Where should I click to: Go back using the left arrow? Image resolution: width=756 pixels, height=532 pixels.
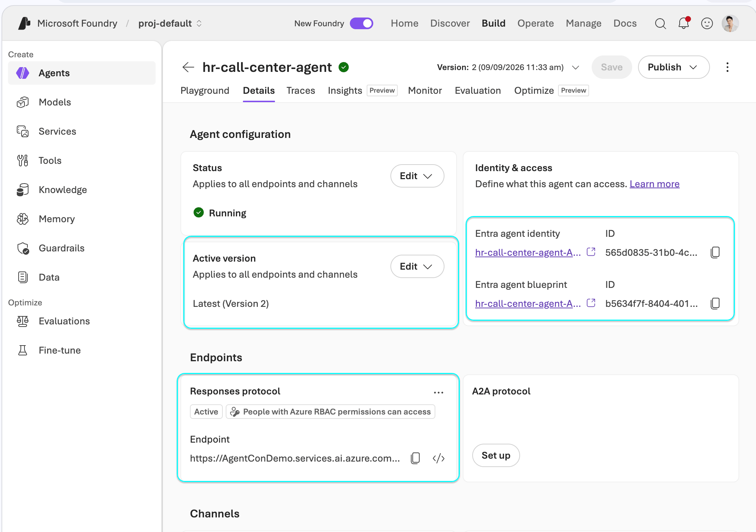tap(188, 67)
